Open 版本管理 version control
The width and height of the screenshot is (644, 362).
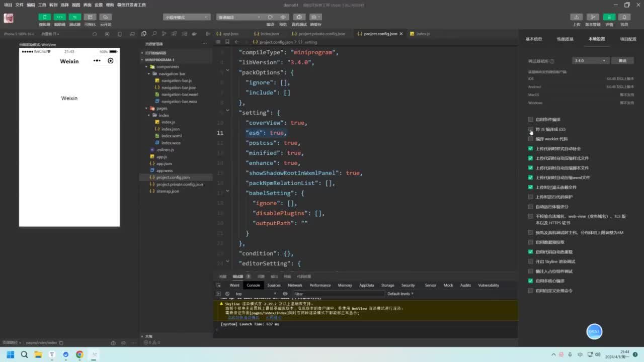pyautogui.click(x=593, y=17)
